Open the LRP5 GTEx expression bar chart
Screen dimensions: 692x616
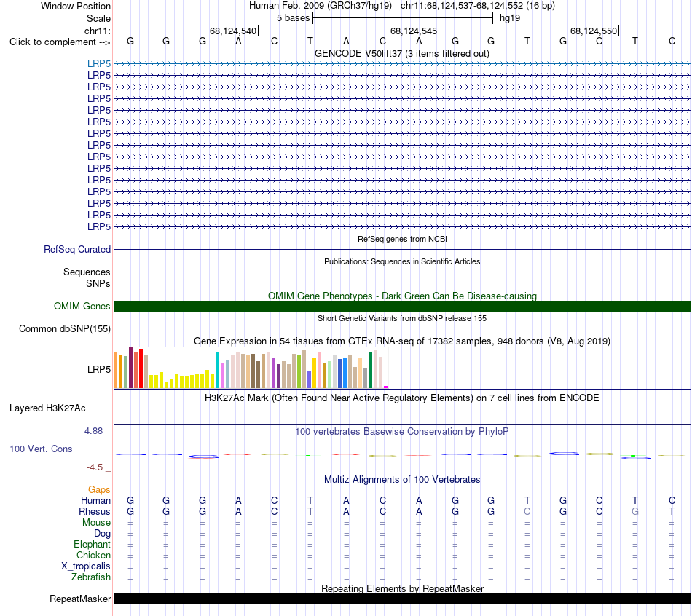click(251, 368)
